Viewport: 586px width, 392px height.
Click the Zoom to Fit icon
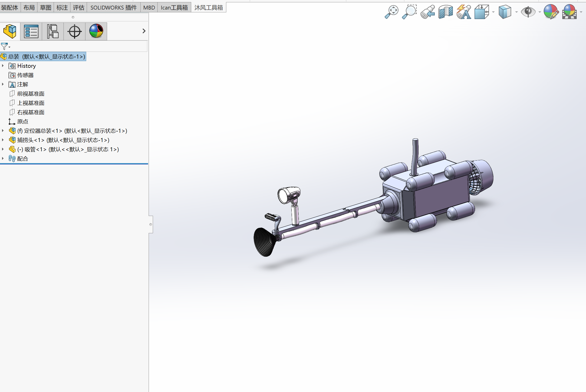click(391, 12)
